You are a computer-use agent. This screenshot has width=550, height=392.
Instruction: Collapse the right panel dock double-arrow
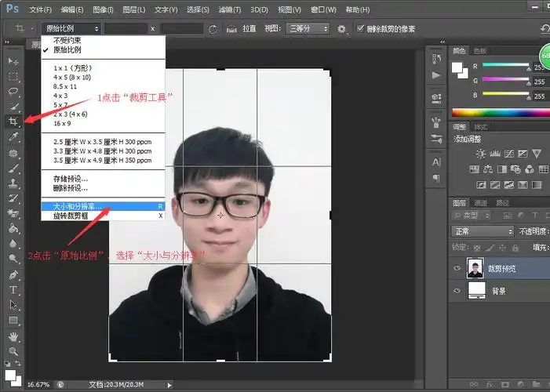pos(443,42)
